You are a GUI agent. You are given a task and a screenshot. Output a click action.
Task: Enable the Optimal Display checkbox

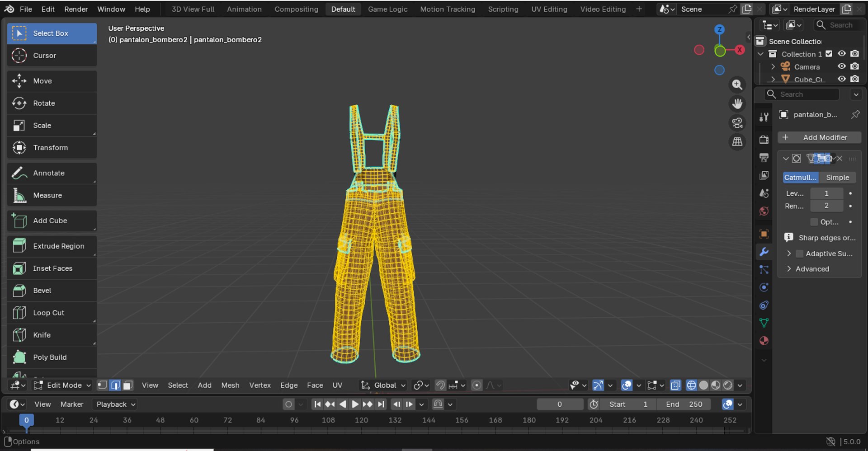(814, 222)
